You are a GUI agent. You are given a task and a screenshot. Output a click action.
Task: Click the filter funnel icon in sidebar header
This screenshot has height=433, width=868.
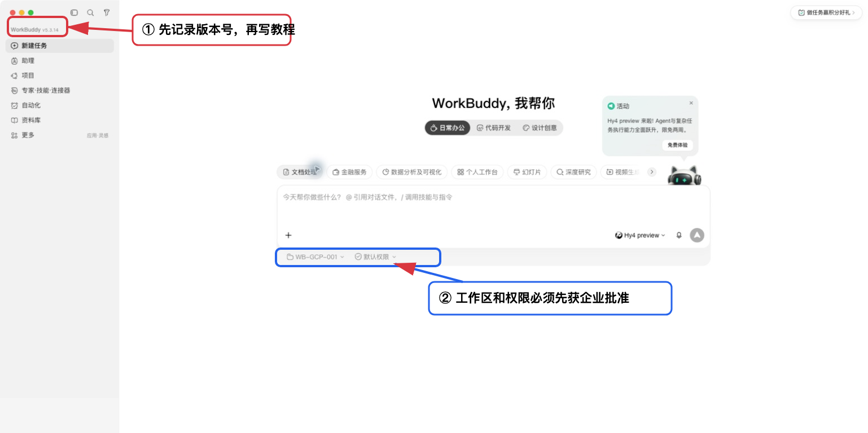(107, 12)
